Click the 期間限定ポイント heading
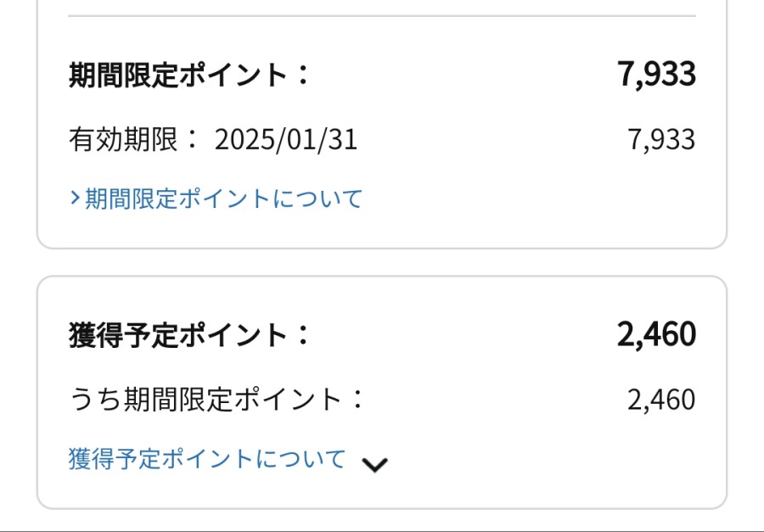Image resolution: width=764 pixels, height=532 pixels. pyautogui.click(x=178, y=76)
